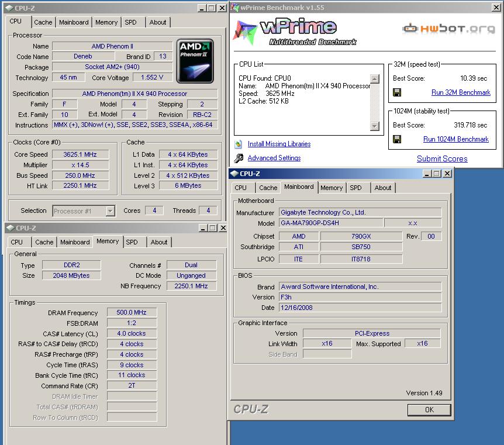
Task: Click the top-left CPU-Z title bar icon
Action: [9, 8]
